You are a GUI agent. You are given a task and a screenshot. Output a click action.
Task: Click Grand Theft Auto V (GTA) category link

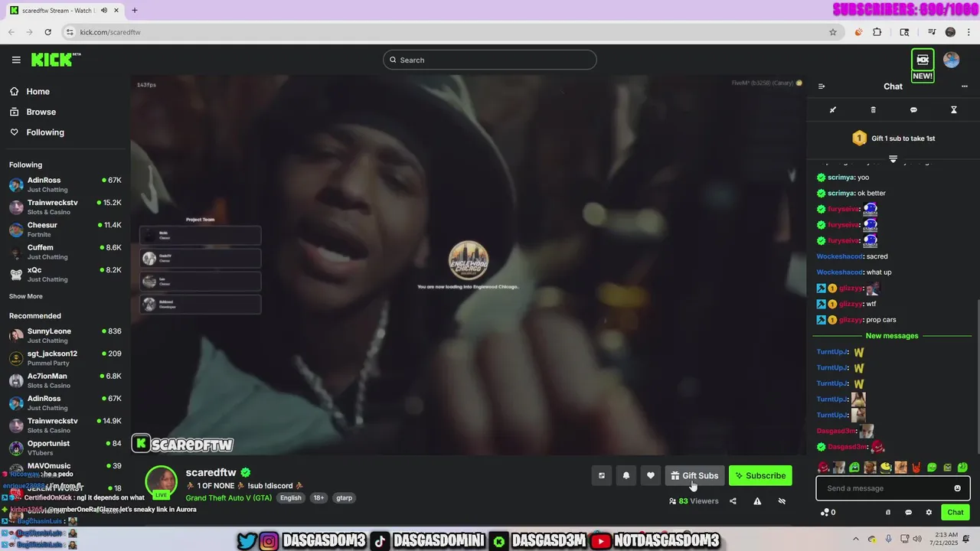coord(229,497)
